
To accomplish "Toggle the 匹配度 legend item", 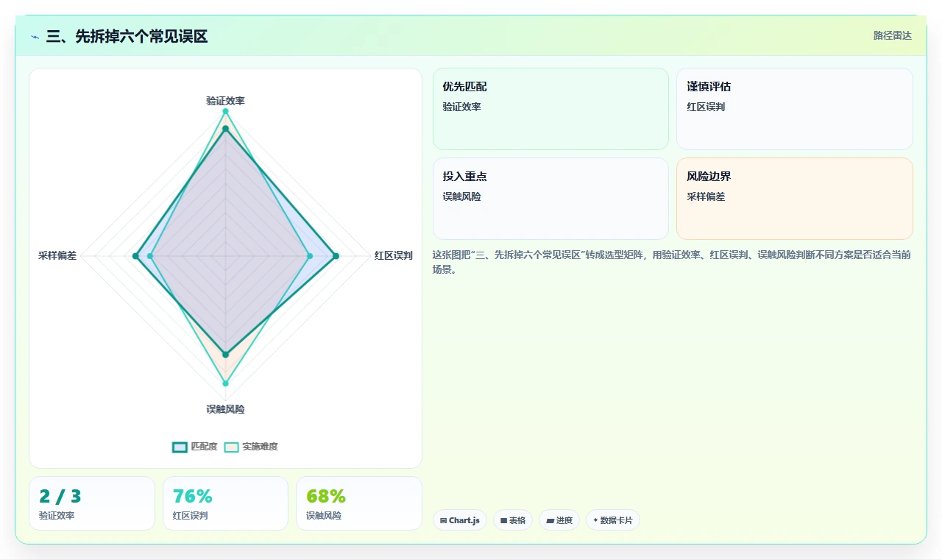I will pos(195,447).
